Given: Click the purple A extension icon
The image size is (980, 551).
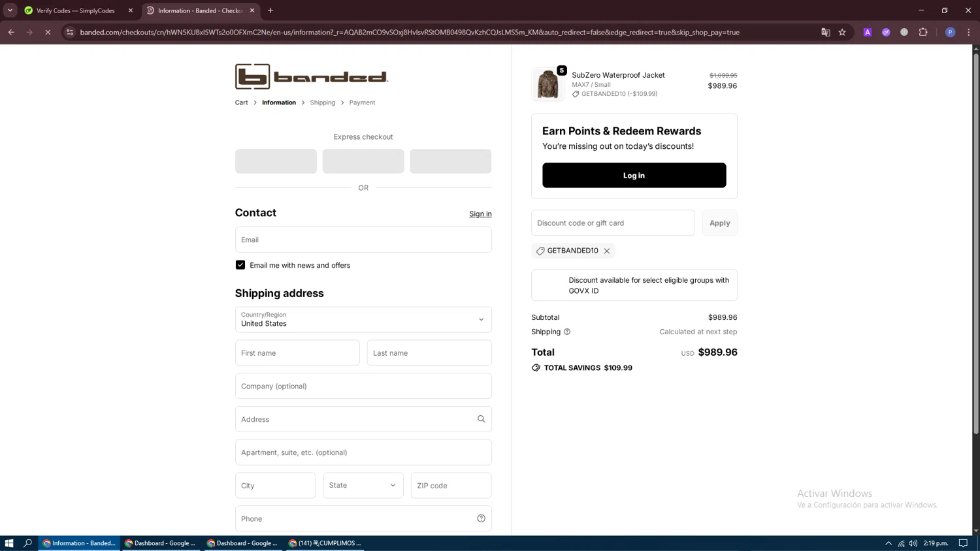Looking at the screenshot, I should (x=868, y=32).
